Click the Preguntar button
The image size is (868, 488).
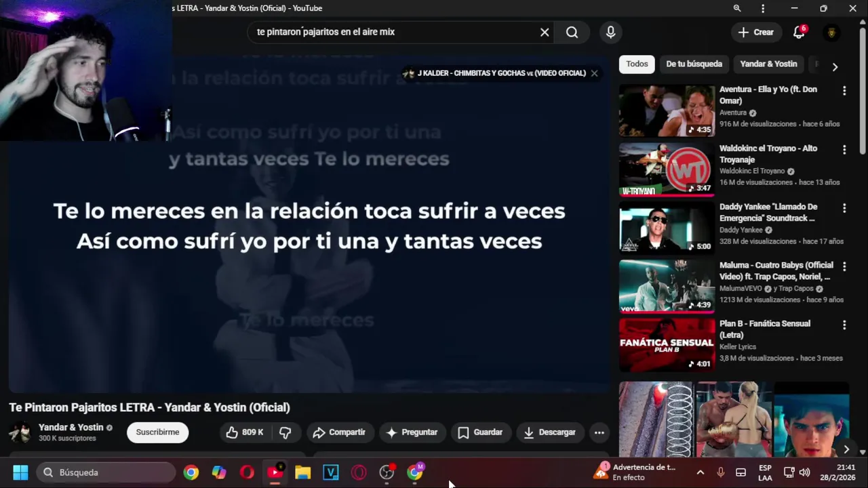pyautogui.click(x=412, y=432)
